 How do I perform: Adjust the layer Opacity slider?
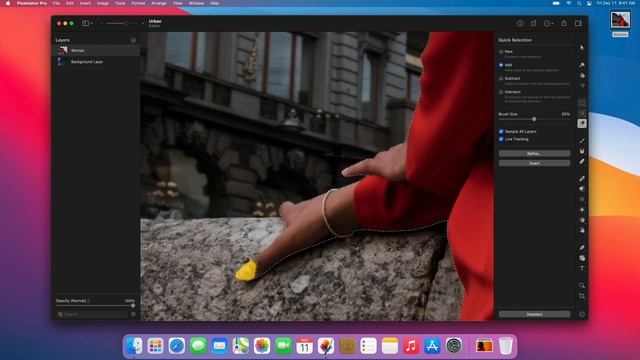[x=95, y=306]
